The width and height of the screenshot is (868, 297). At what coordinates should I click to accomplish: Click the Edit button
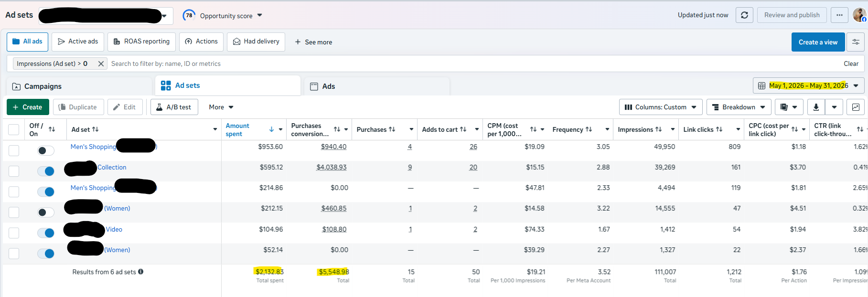125,107
